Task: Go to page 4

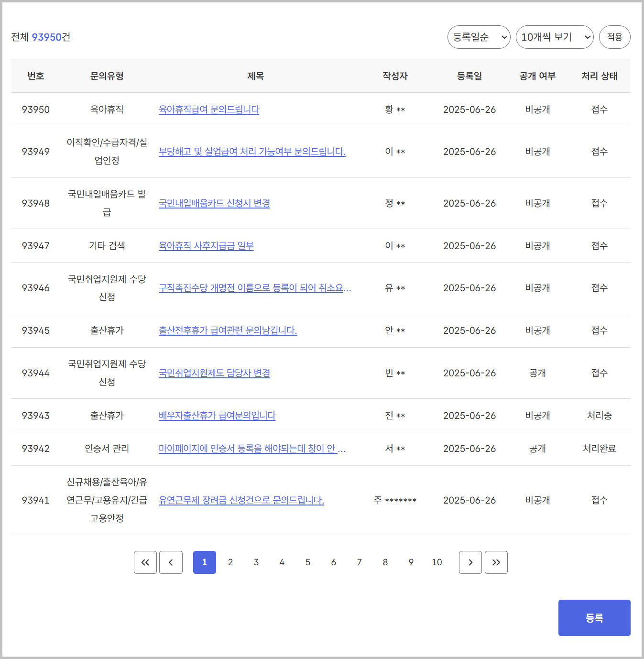Action: (x=282, y=562)
